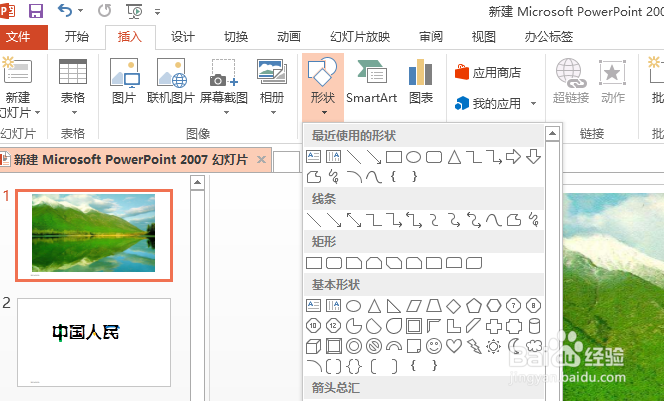Switch to the 开始 tab

[77, 37]
